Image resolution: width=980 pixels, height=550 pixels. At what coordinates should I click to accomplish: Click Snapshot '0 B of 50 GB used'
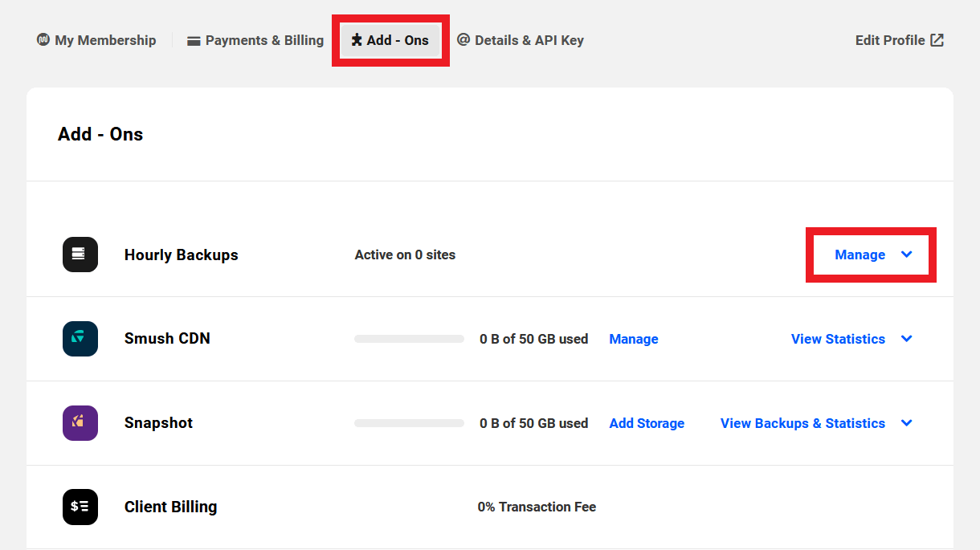click(533, 423)
